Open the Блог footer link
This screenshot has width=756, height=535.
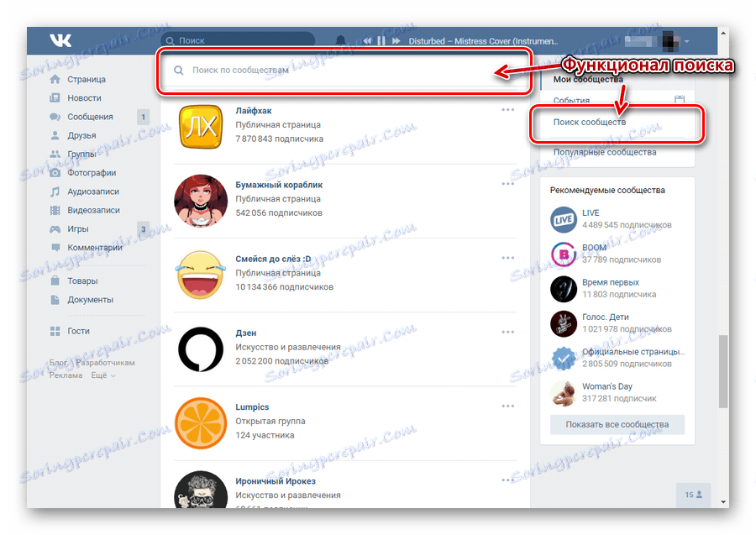point(58,363)
